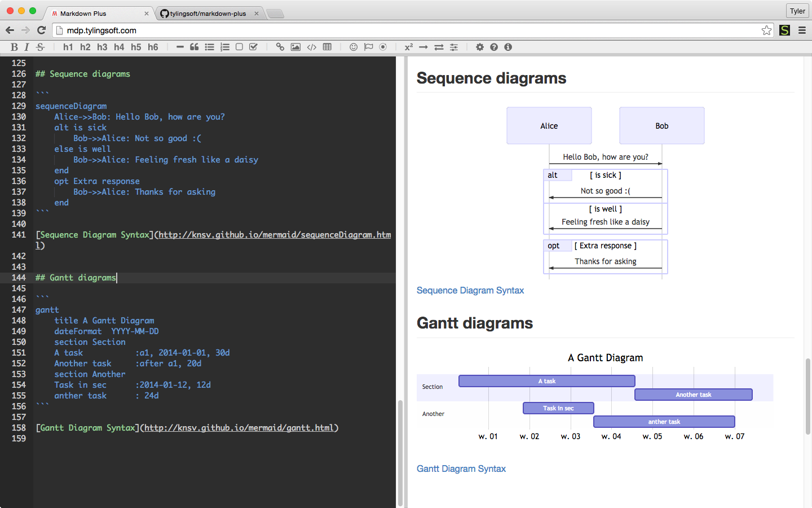Screen dimensions: 812x508
Task: Insert h4 heading
Action: click(119, 47)
